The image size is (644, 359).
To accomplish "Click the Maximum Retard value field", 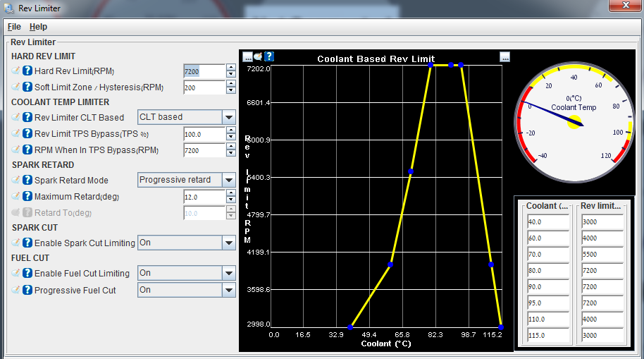I will (x=204, y=197).
